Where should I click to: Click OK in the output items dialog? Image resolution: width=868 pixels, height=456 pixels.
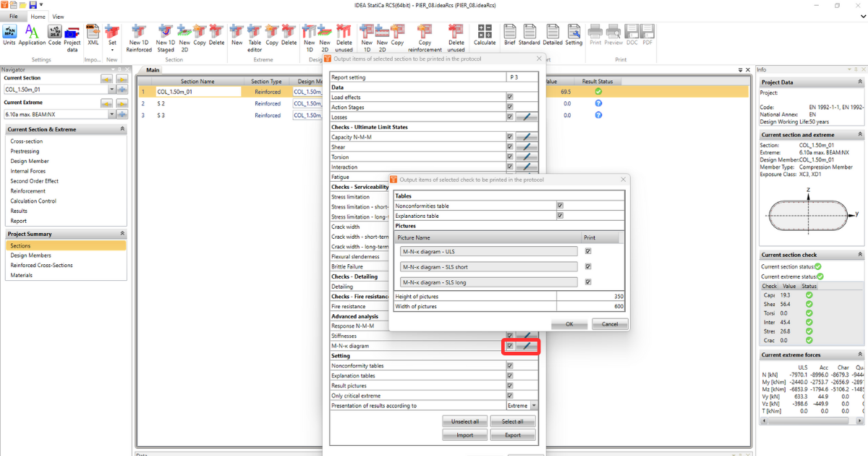coord(569,324)
